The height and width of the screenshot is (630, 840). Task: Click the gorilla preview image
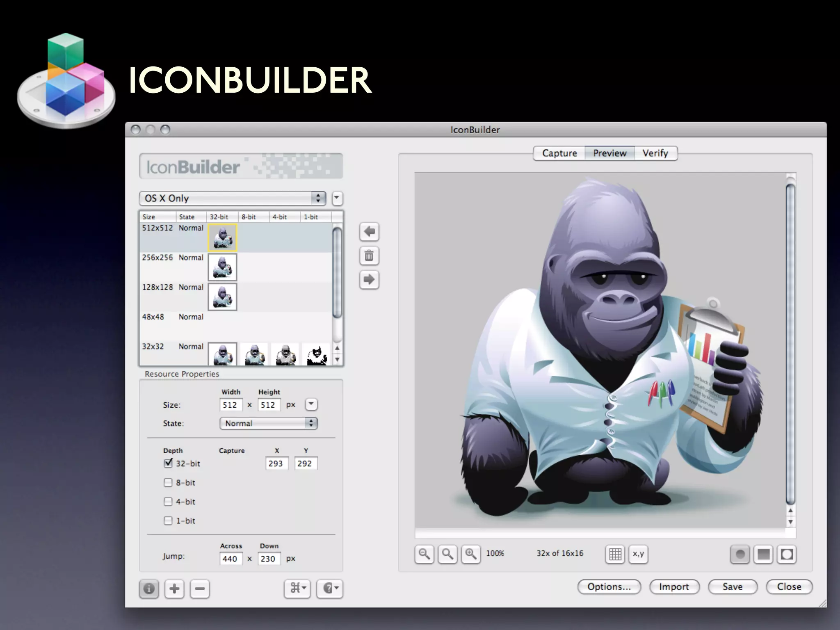[600, 351]
